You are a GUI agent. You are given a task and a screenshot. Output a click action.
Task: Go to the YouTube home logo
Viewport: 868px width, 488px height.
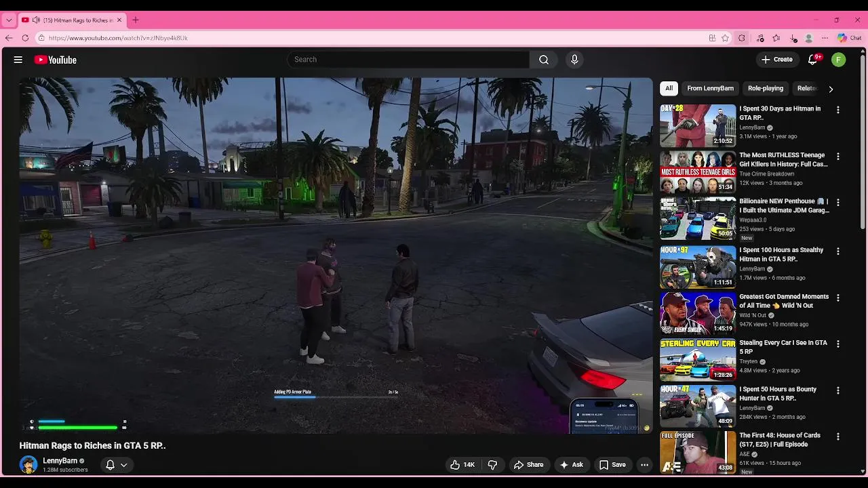point(56,60)
